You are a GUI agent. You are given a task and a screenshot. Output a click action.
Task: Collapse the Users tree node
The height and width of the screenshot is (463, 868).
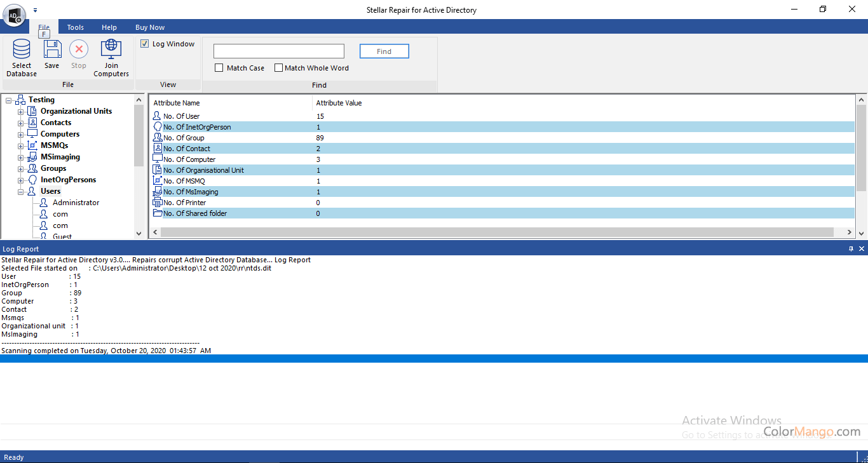20,192
